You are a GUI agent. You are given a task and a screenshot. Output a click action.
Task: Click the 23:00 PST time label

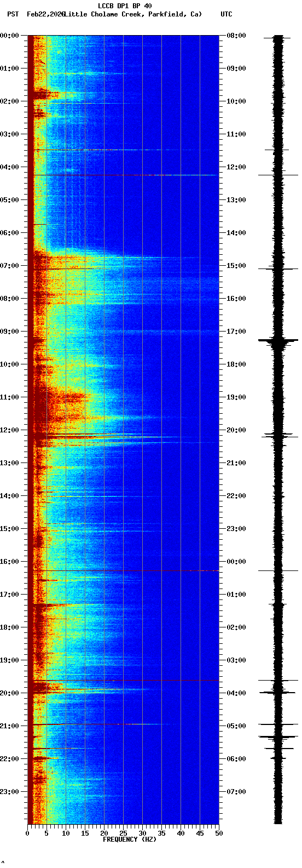point(9,792)
